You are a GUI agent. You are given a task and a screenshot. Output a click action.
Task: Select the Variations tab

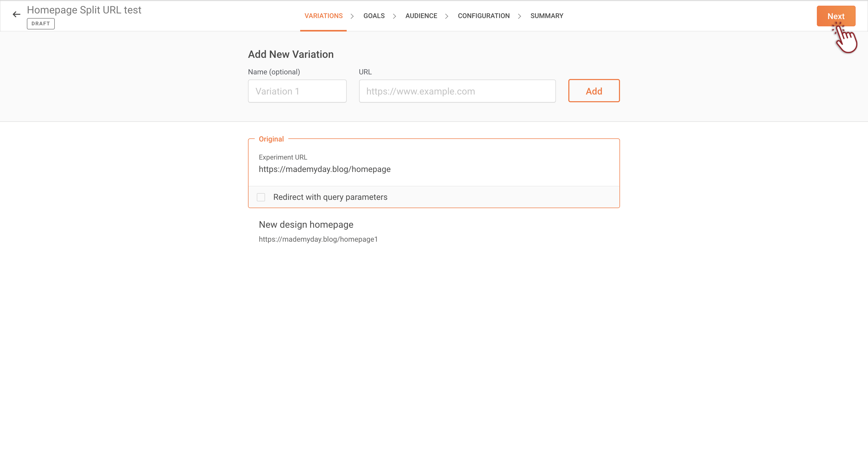[x=323, y=16]
